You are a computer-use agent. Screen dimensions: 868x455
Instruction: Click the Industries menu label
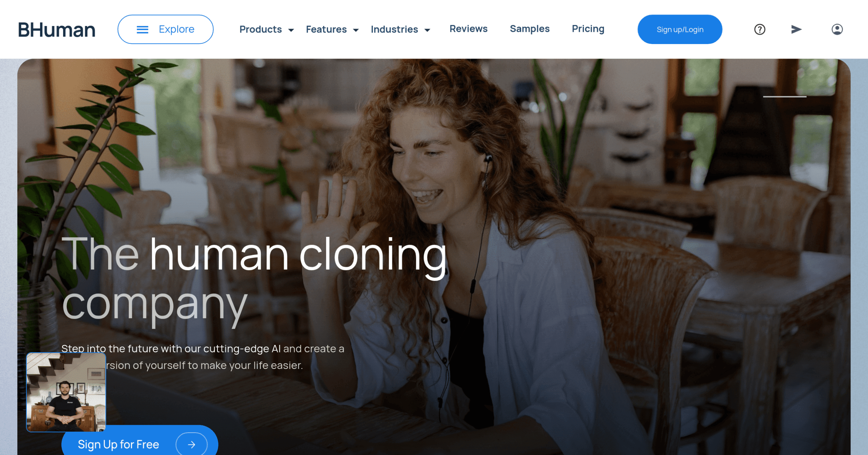pos(394,29)
